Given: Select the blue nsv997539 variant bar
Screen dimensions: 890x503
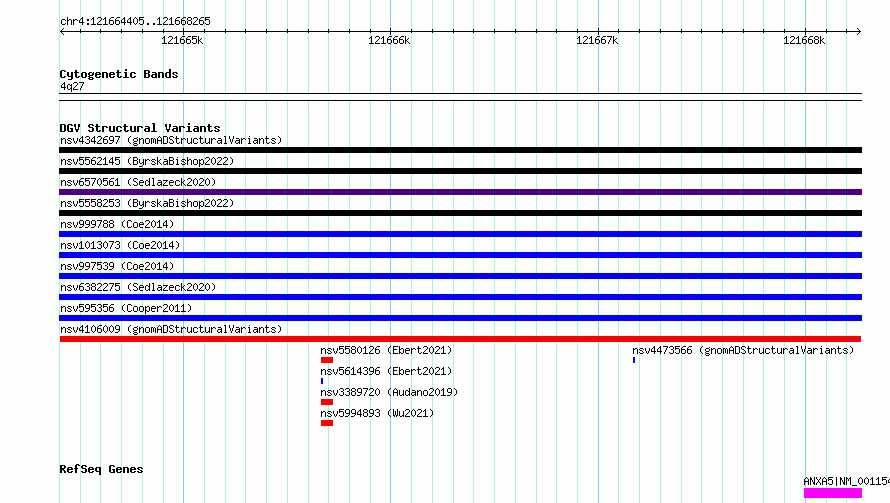Looking at the screenshot, I should (x=460, y=276).
